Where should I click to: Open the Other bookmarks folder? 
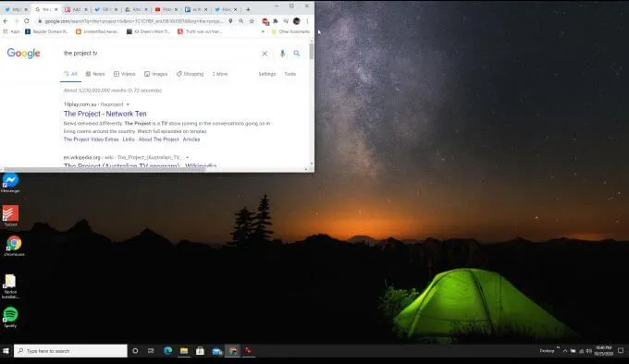click(290, 31)
